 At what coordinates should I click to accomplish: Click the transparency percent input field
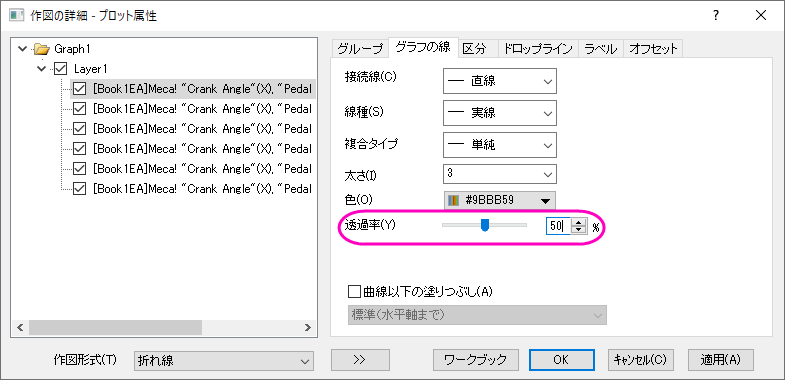(558, 226)
